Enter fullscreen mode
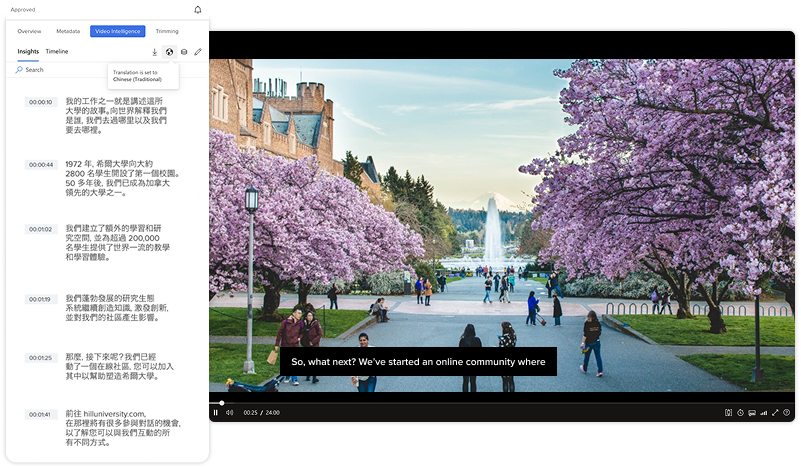 coord(775,412)
